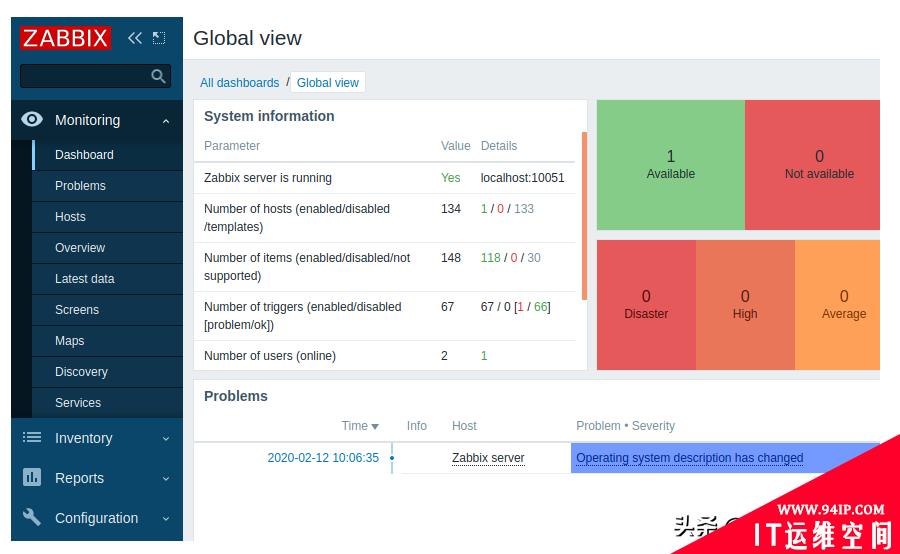Open Discovery menu item
The height and width of the screenshot is (554, 900).
(107, 371)
